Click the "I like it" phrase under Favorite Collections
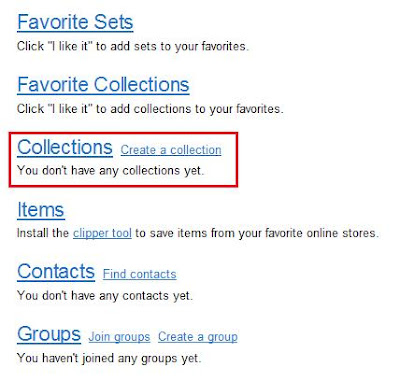This screenshot has width=400, height=381. (70, 109)
